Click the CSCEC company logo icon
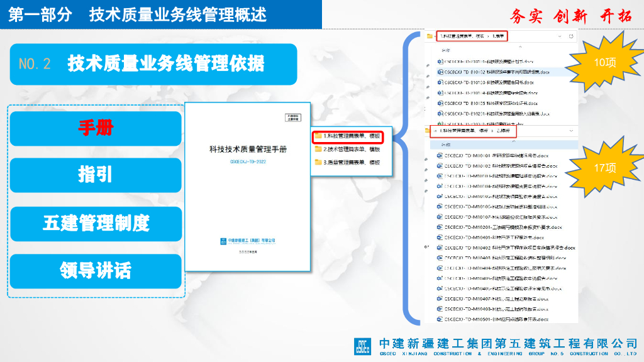Viewport: 644px width, 362px height. point(362,346)
